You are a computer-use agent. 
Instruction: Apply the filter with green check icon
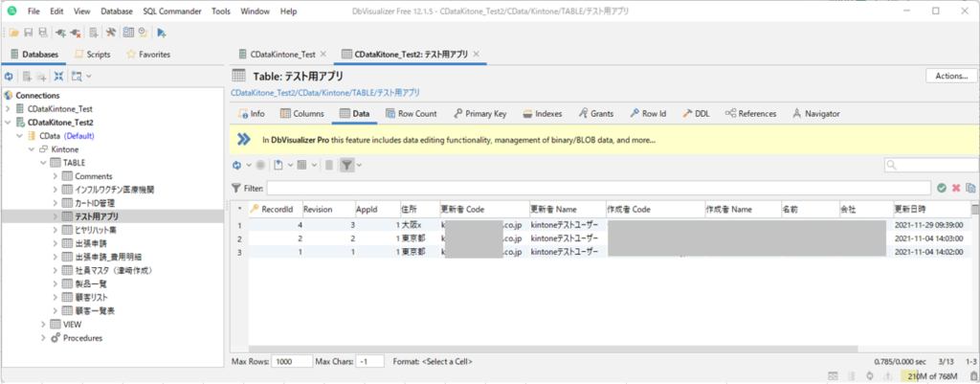(x=942, y=188)
